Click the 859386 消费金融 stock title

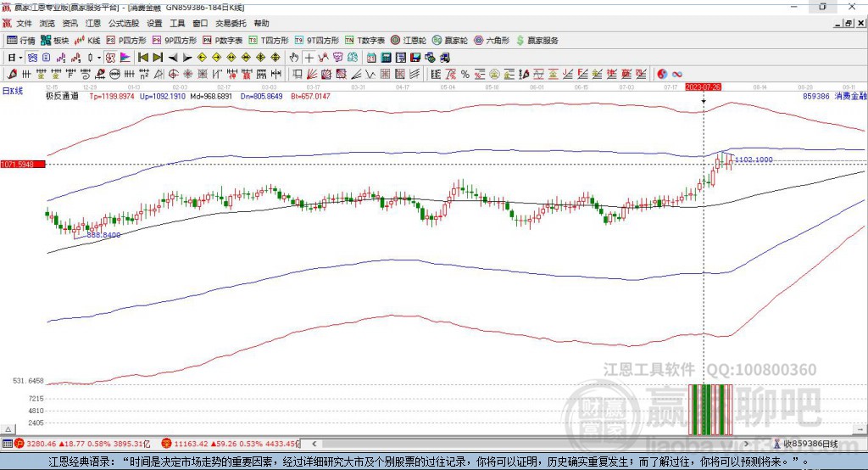pyautogui.click(x=835, y=96)
